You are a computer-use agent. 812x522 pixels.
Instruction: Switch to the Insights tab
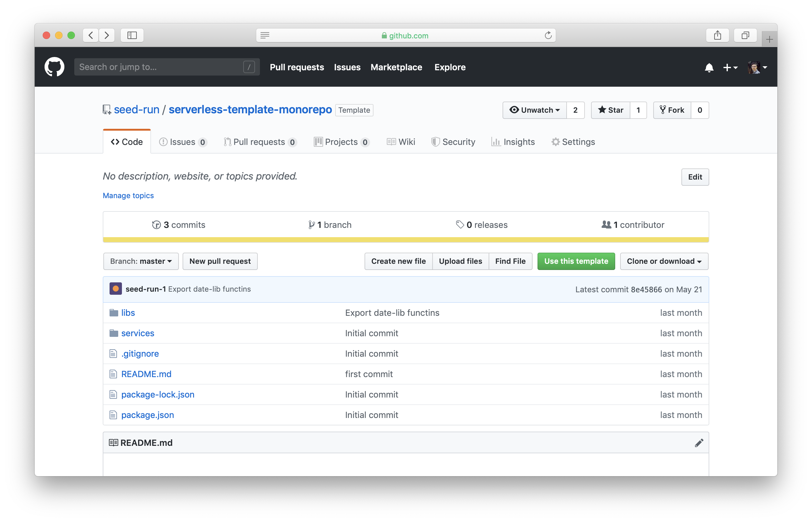[x=513, y=142]
